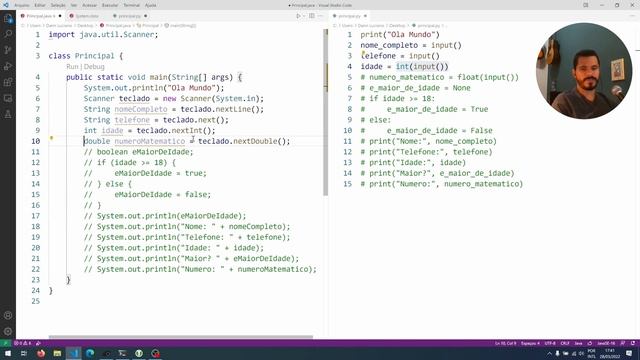Select principal.py tab in right editor group
The width and height of the screenshot is (640, 360).
(x=349, y=16)
